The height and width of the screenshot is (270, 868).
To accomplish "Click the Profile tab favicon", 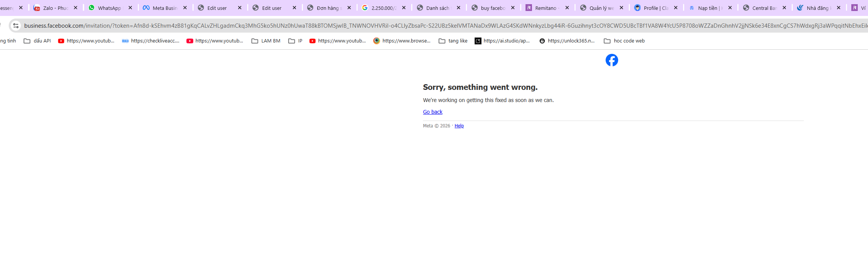I will (x=638, y=8).
